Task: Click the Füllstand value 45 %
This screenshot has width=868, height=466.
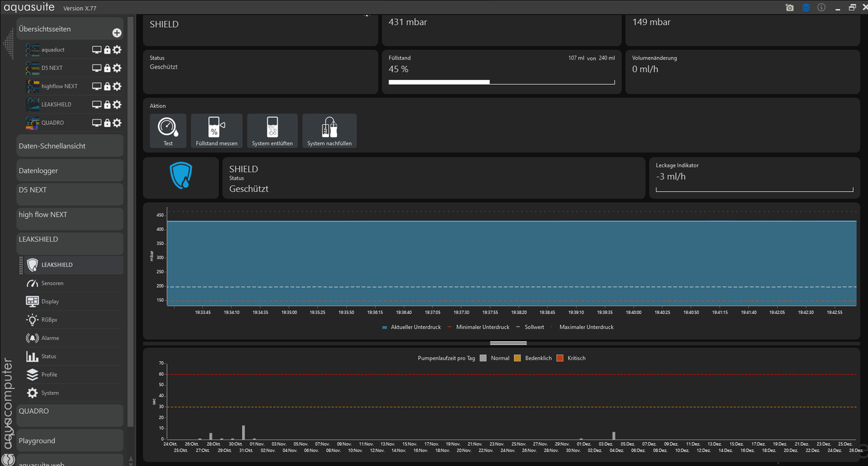Action: (x=398, y=69)
